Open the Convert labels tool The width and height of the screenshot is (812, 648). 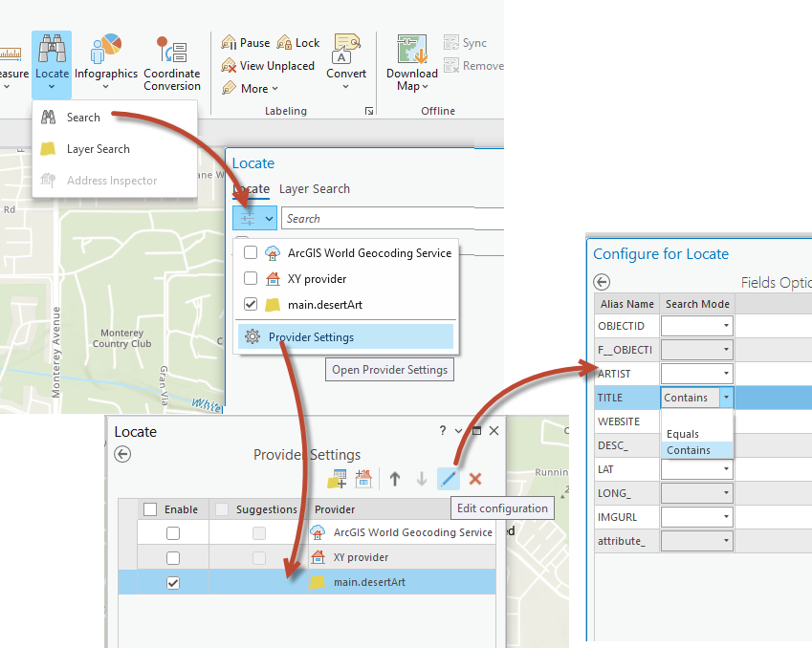point(346,62)
